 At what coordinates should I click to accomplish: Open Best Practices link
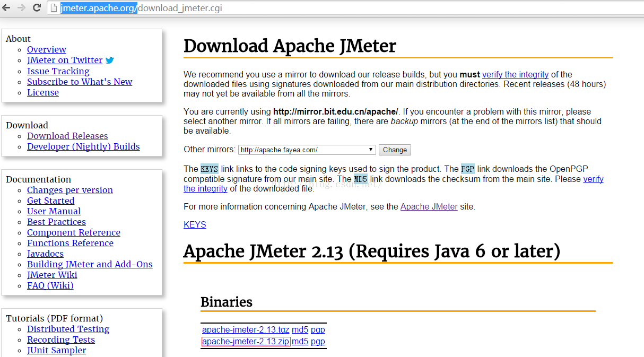(56, 222)
